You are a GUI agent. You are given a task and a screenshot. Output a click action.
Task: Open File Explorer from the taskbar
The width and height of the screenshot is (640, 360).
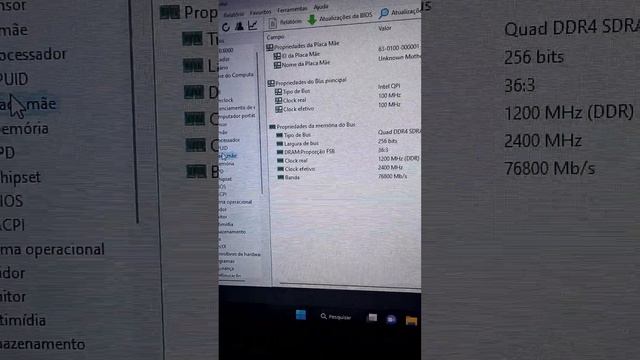[411, 320]
